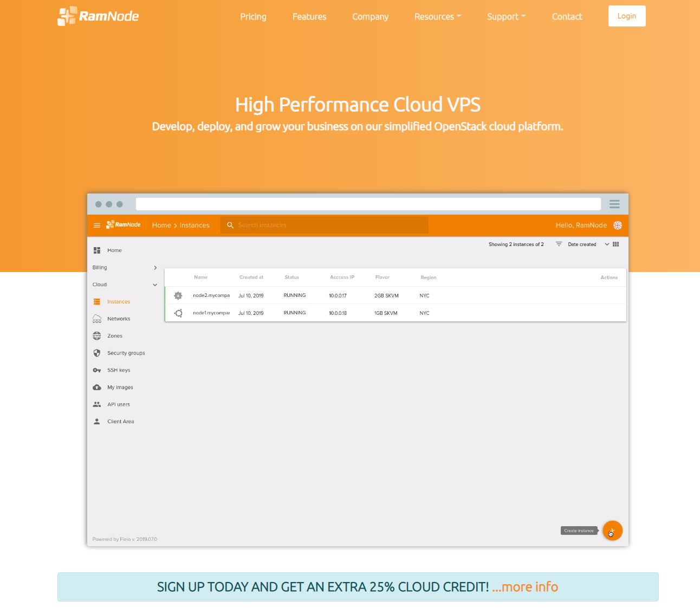Image resolution: width=700 pixels, height=614 pixels.
Task: Click the Home breadcrumb
Action: (x=161, y=225)
